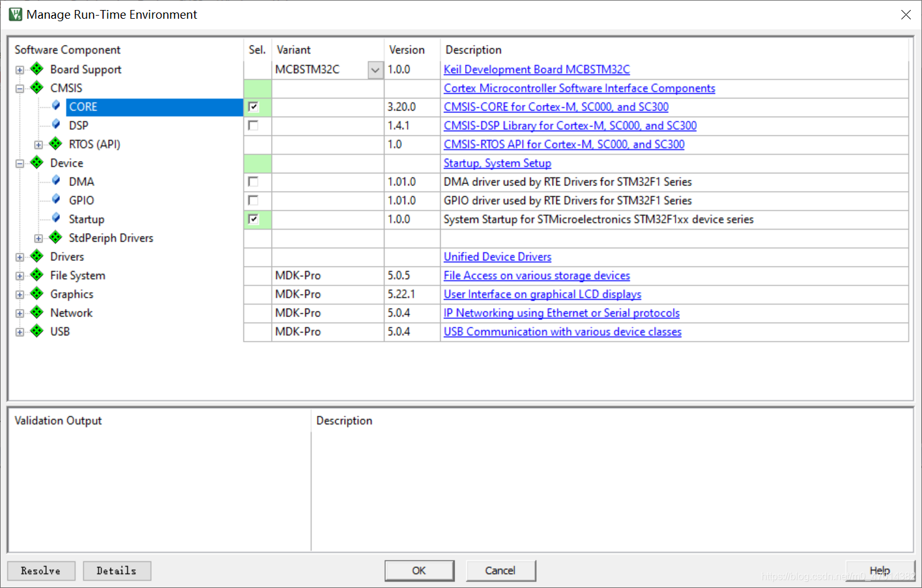Expand the Drivers tree node
This screenshot has height=588, width=922.
(20, 257)
